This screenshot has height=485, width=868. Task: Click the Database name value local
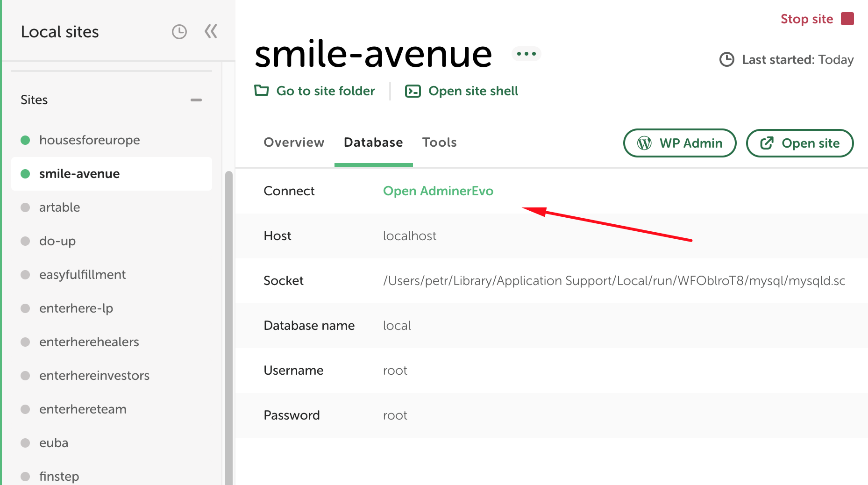397,326
